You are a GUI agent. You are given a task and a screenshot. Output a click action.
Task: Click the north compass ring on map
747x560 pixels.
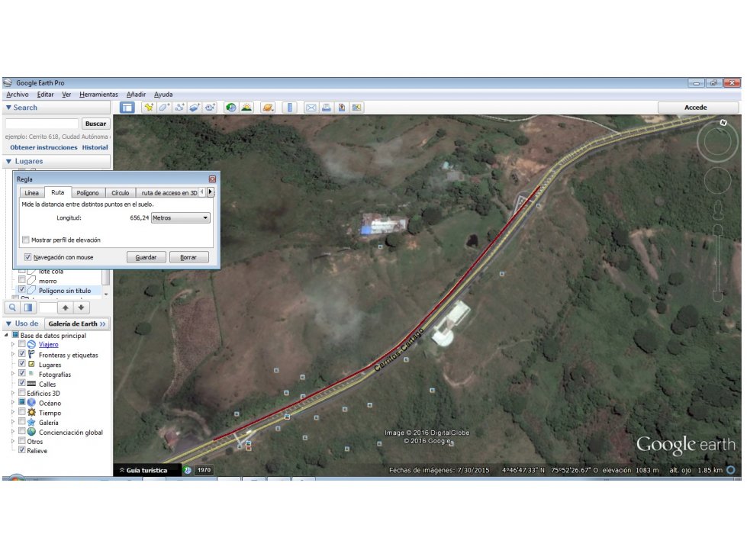pyautogui.click(x=717, y=140)
